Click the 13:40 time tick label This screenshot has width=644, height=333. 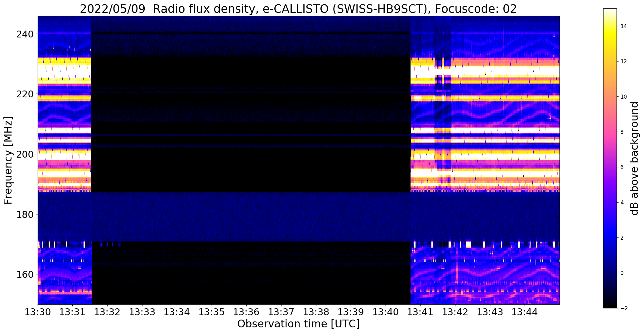[x=386, y=312]
